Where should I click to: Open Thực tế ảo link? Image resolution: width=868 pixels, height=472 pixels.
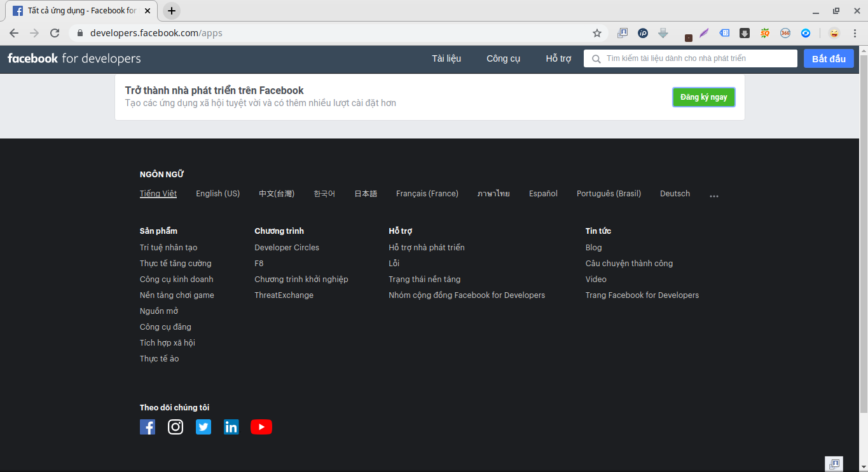[160, 359]
